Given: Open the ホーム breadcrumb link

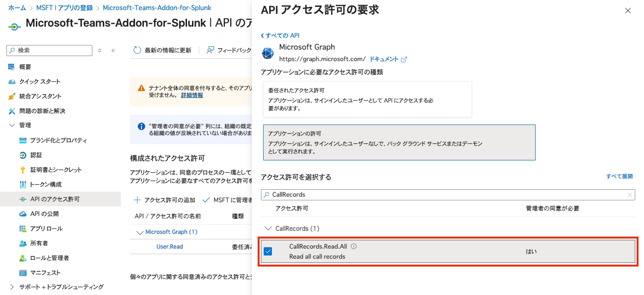Looking at the screenshot, I should (17, 8).
